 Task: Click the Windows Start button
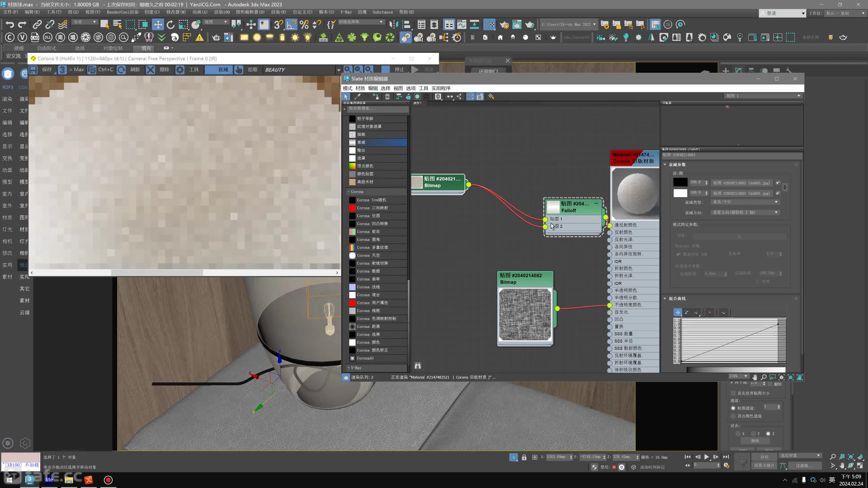9,480
